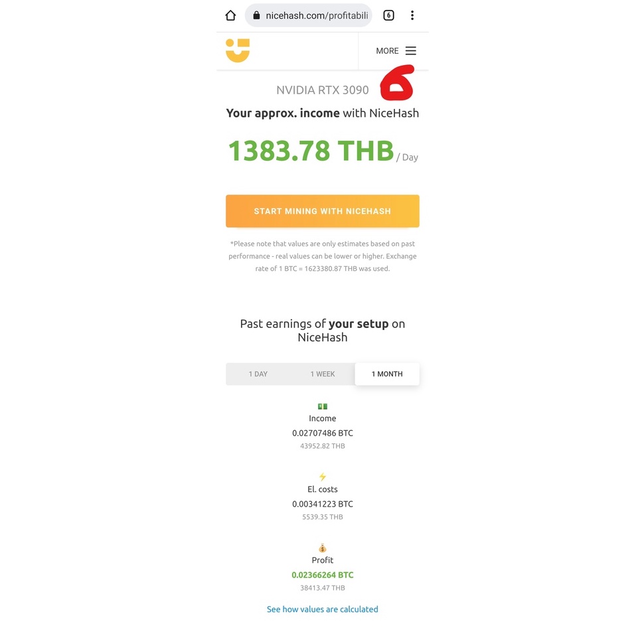Open the tab switcher showing 6 tabs

[388, 16]
